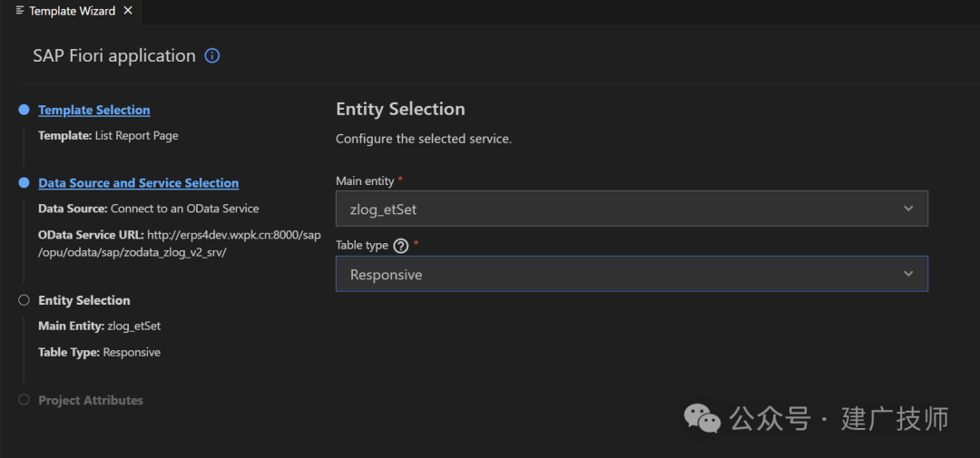Expand the Table type dropdown arrow
Screen dimensions: 980x458
(x=908, y=274)
